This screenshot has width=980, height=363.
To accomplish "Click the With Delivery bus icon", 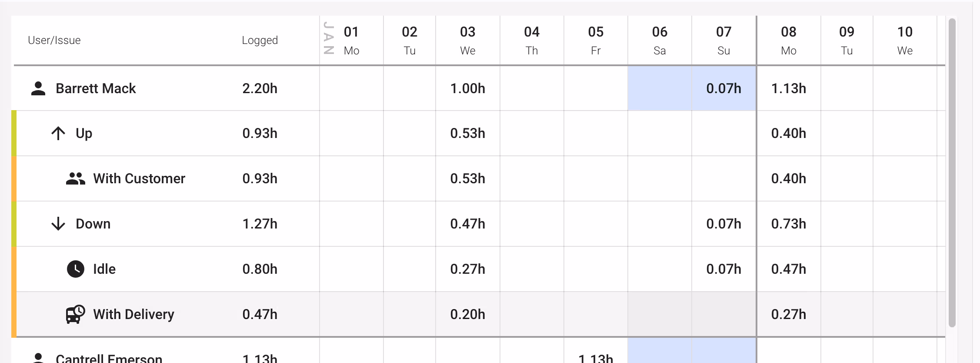I will (75, 314).
